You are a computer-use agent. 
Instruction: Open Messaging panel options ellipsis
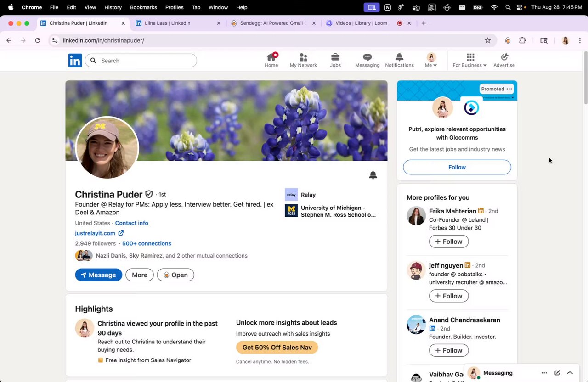click(544, 373)
